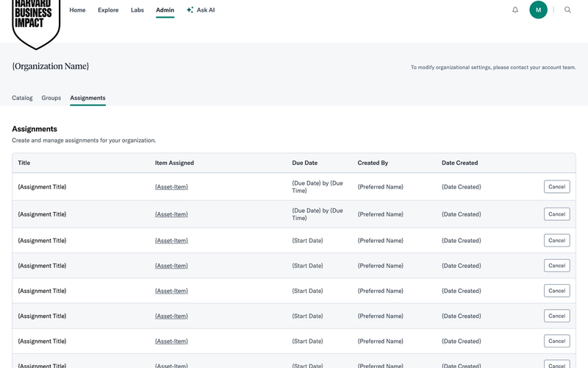This screenshot has height=368, width=588.
Task: Select the Labs nav item
Action: tap(137, 10)
